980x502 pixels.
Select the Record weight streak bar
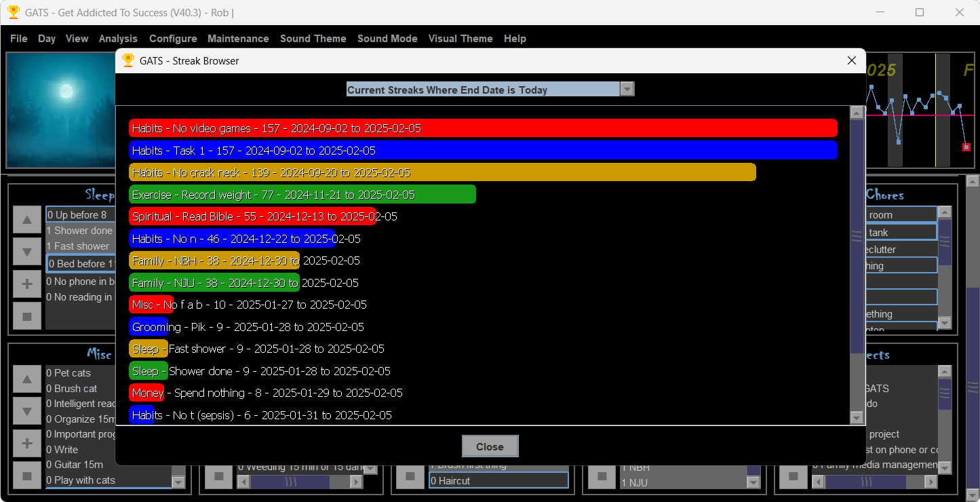tap(302, 195)
